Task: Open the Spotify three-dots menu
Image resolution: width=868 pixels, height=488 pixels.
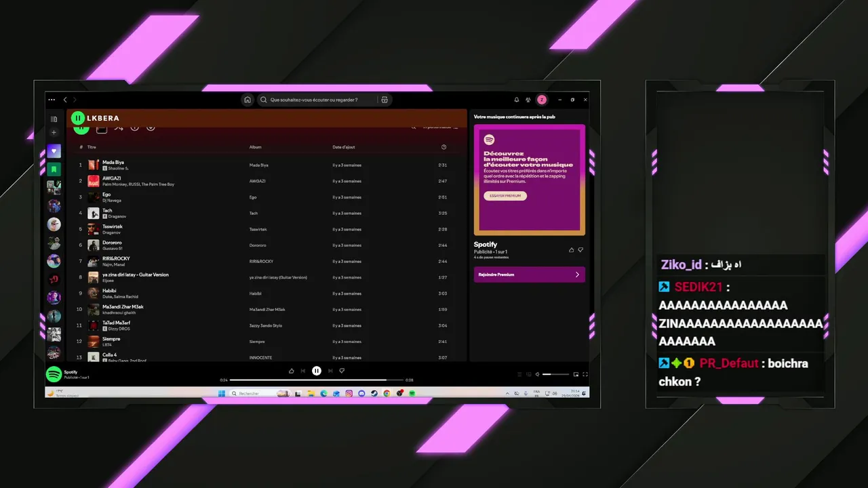Action: (52, 100)
